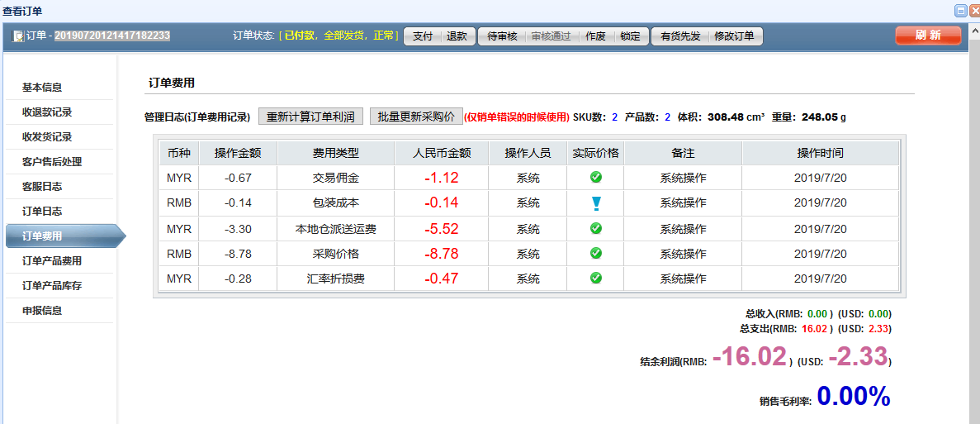Set order to 待审核
980x424 pixels.
pyautogui.click(x=503, y=36)
